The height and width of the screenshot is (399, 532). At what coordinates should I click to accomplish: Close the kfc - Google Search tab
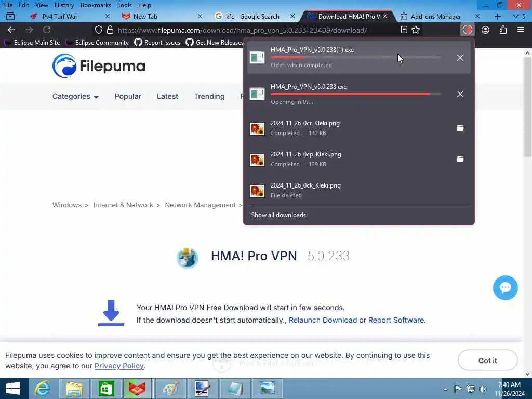292,16
